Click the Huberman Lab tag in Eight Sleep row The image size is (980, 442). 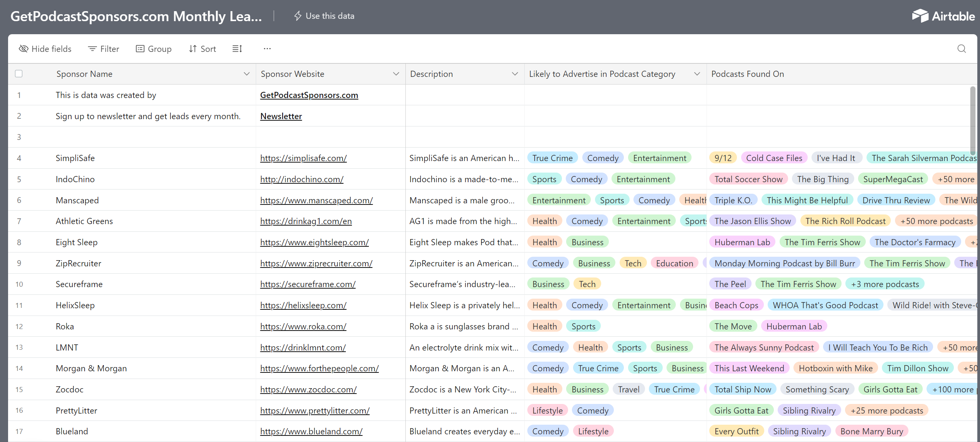pyautogui.click(x=742, y=242)
